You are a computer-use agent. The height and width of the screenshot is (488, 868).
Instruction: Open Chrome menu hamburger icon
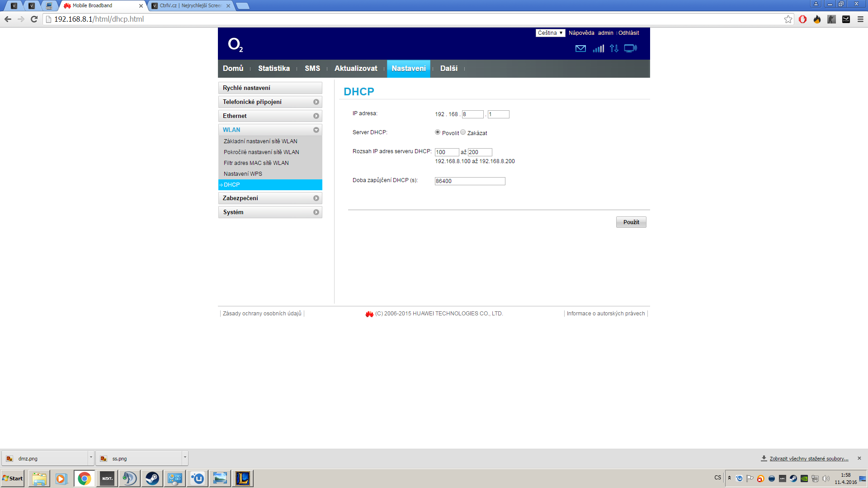[860, 19]
